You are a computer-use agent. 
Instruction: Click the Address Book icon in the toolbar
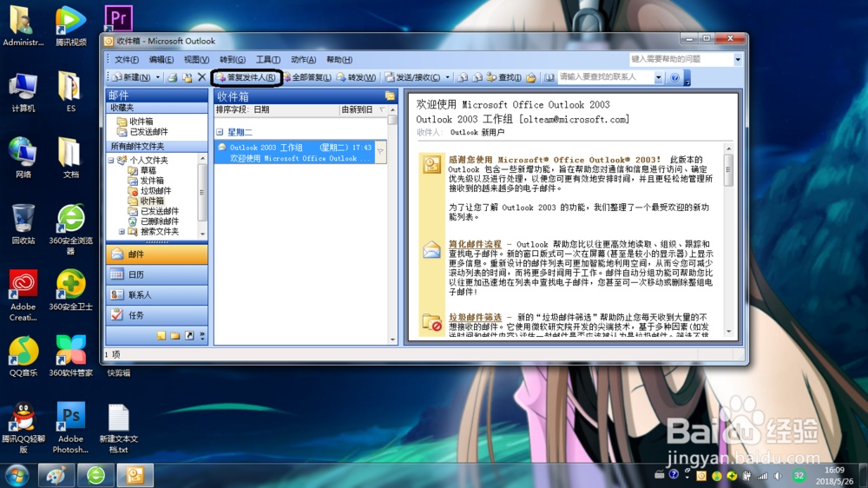(549, 77)
